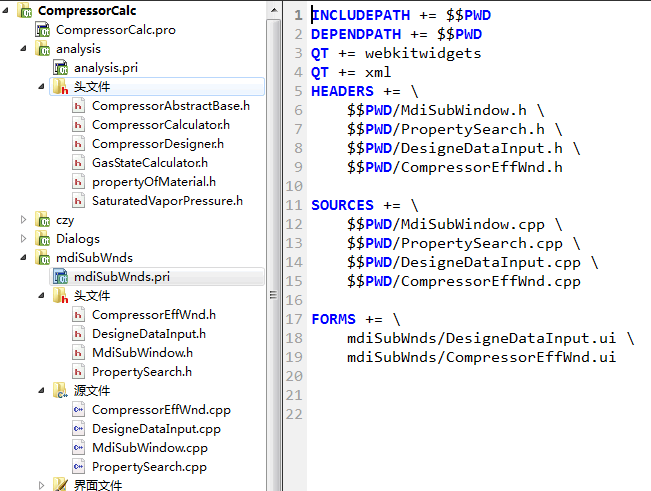Select GasStateCalculator.h file name
Image resolution: width=651 pixels, height=491 pixels.
[x=150, y=163]
